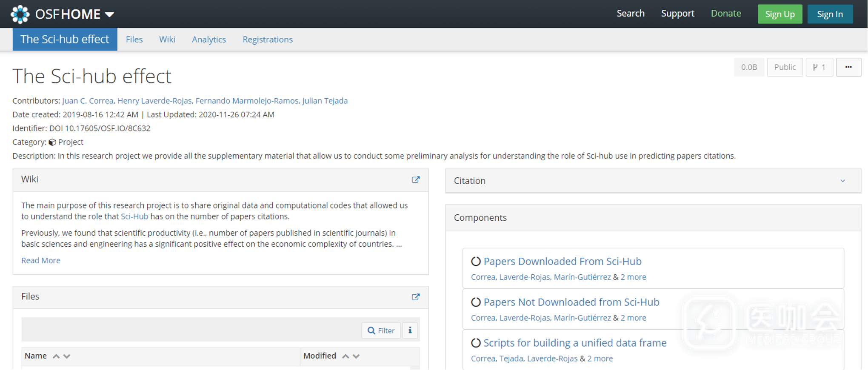
Task: Open the three-dots more options menu
Action: 848,67
